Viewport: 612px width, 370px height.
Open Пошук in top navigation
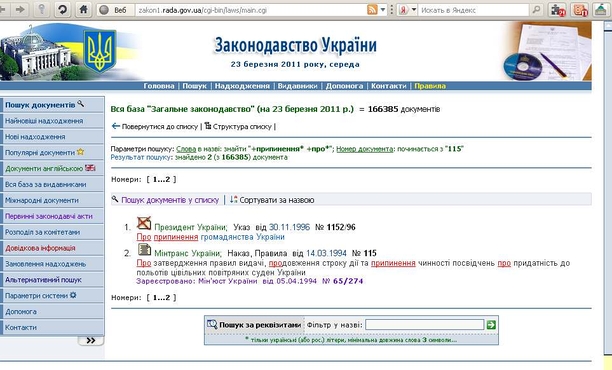click(194, 86)
